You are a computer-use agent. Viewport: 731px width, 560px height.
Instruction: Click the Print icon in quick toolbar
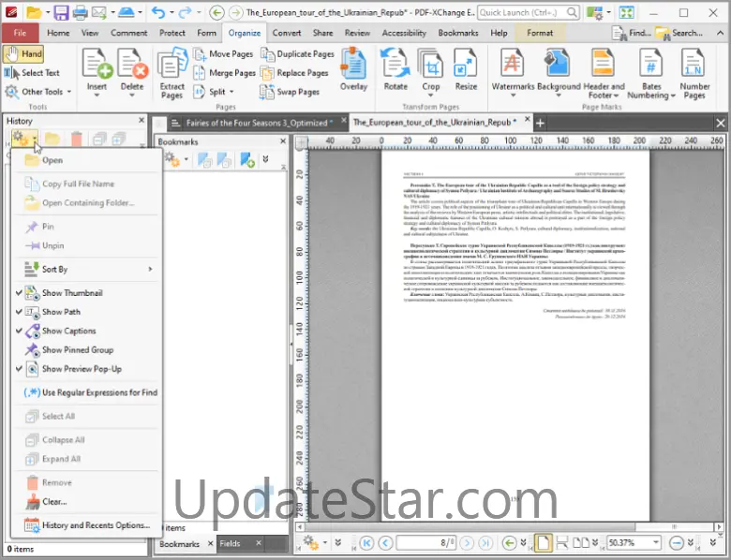pos(81,12)
